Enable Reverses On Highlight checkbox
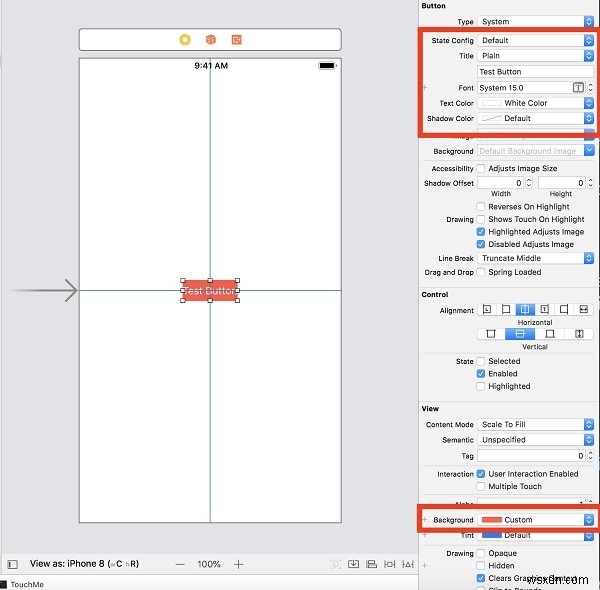Screen dimensions: 600x590 coord(481,207)
